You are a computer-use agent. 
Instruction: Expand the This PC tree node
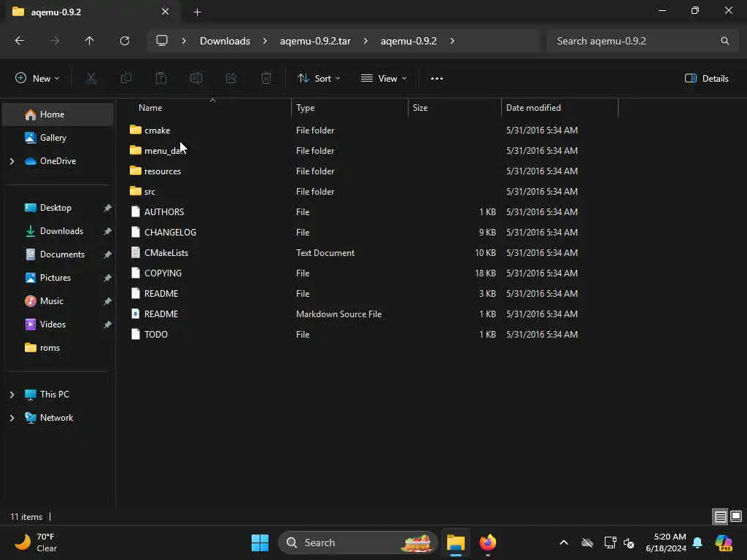pyautogui.click(x=12, y=394)
